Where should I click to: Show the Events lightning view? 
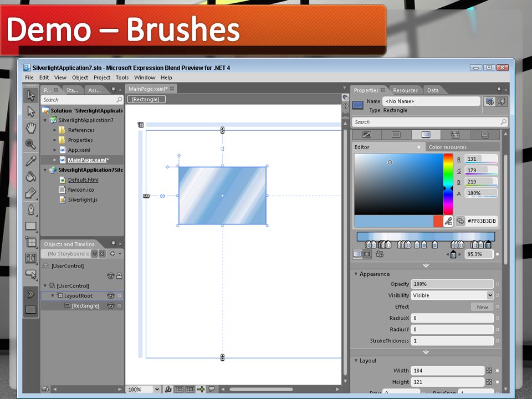pos(502,101)
